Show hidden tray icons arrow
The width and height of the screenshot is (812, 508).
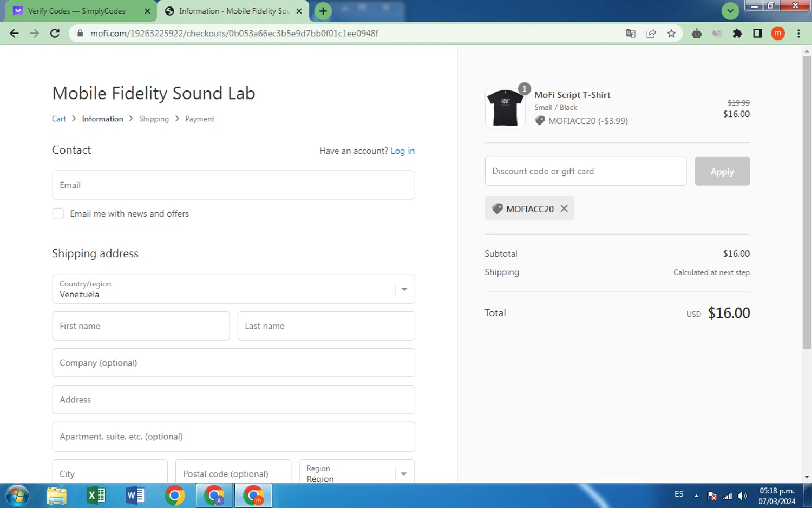point(696,496)
